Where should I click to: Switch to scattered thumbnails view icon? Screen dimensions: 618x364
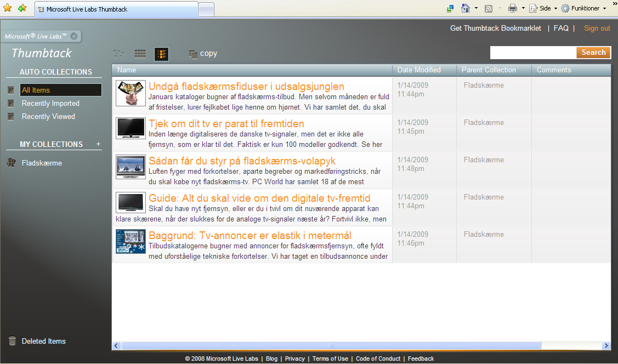[x=118, y=54]
